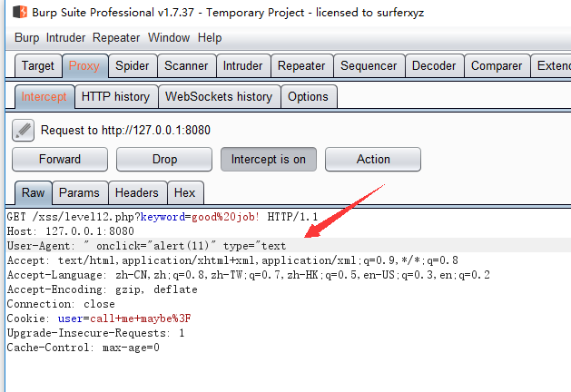Click the 'keyword' parameter name in URL
This screenshot has height=392, width=571.
coord(162,217)
